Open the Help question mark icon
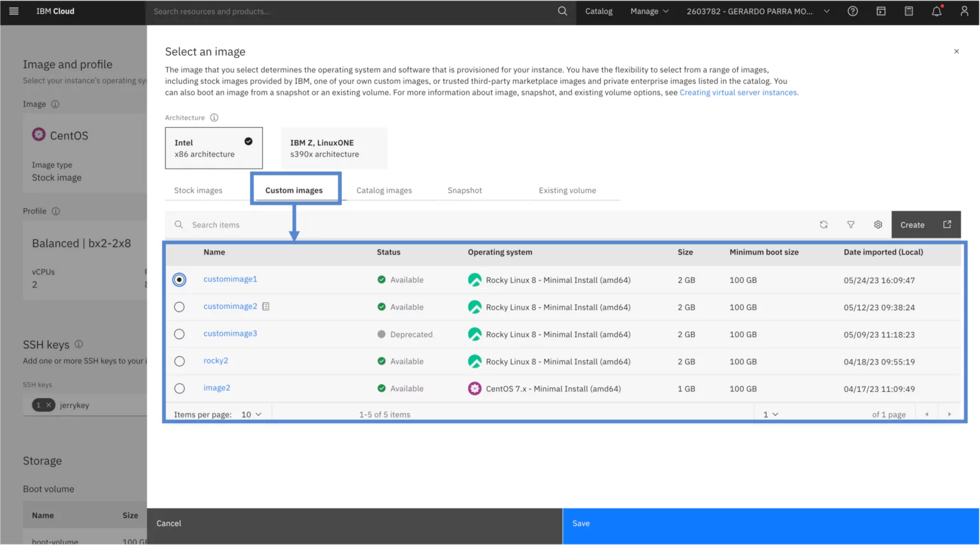The height and width of the screenshot is (545, 980). 852,11
